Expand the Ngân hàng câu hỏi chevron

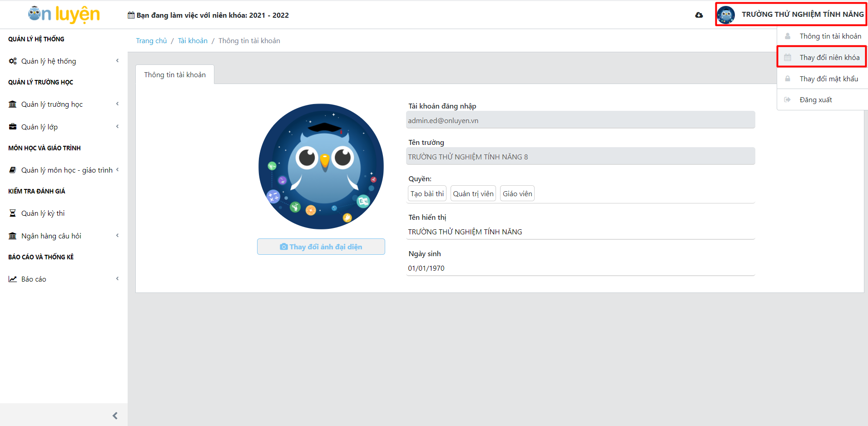(117, 235)
